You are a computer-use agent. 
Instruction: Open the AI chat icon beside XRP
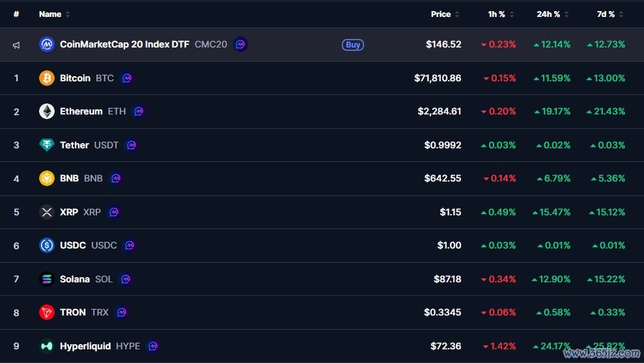tap(114, 212)
